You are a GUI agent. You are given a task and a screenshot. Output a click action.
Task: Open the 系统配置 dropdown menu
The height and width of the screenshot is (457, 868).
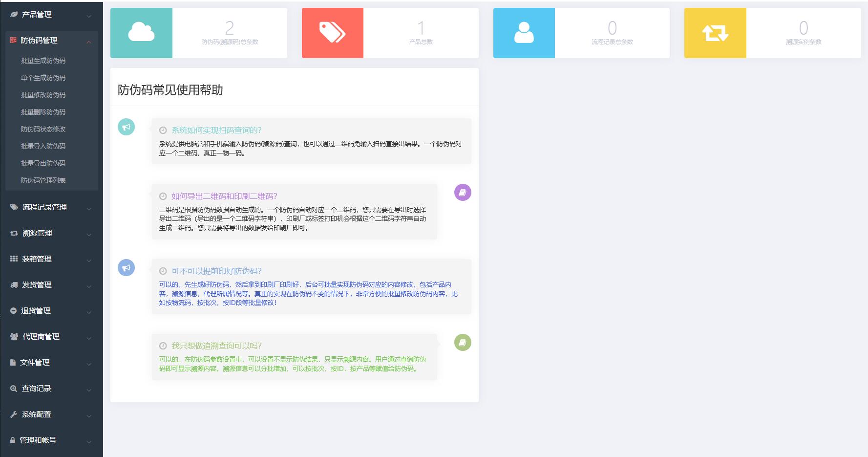pos(51,414)
